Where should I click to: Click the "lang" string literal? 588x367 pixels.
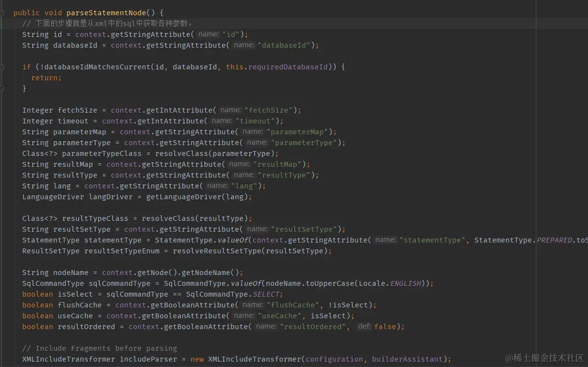point(244,186)
